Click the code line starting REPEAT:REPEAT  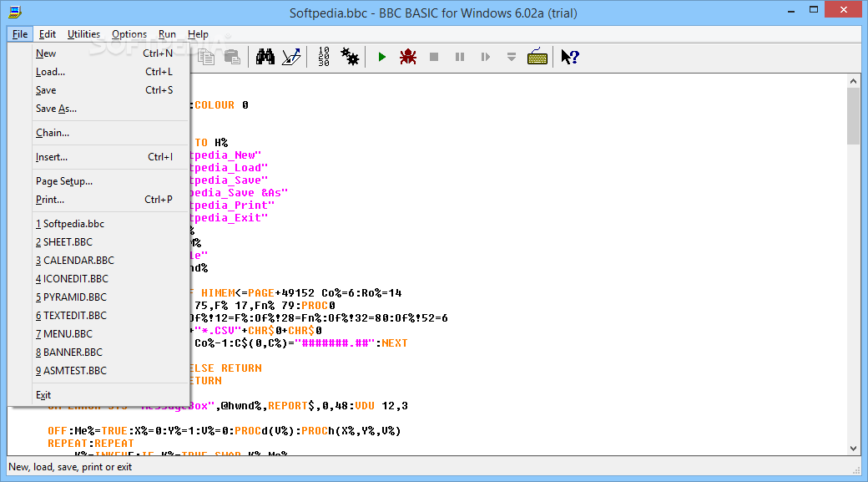coord(91,444)
